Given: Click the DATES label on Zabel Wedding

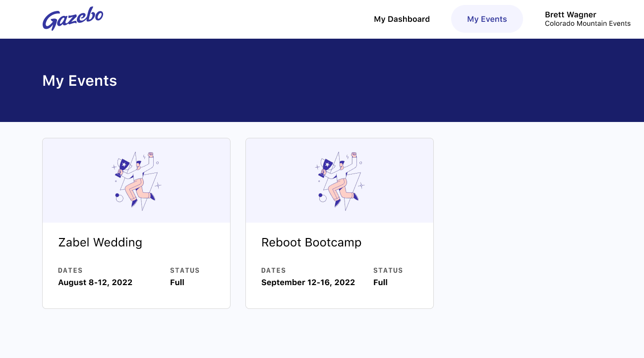Looking at the screenshot, I should click(x=70, y=271).
